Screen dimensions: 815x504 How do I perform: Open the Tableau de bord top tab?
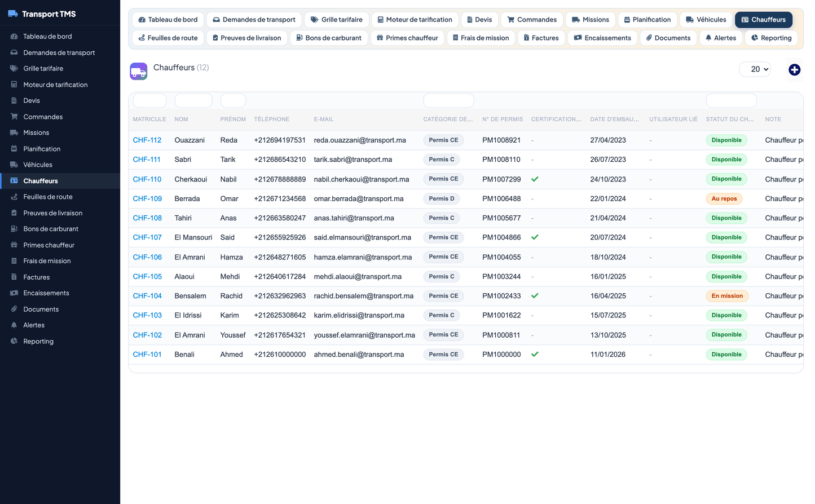[168, 20]
